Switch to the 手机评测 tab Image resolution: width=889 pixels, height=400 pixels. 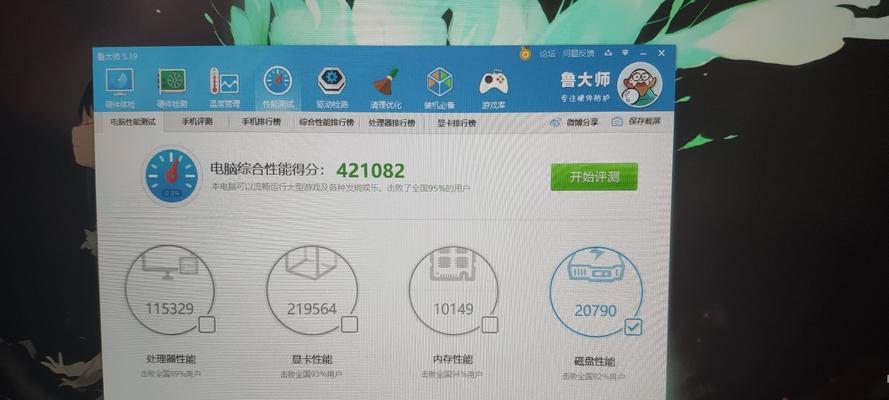197,122
